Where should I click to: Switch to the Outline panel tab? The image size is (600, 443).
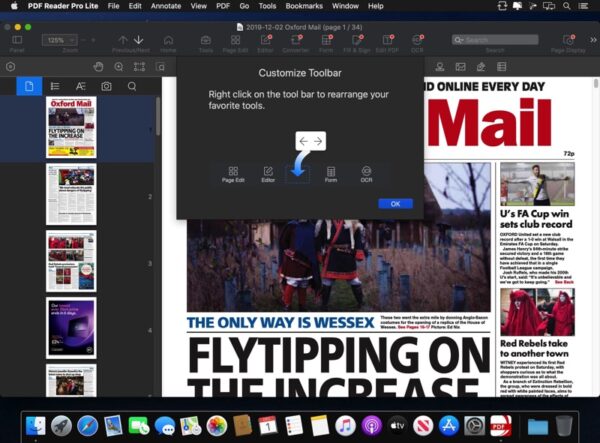coord(55,86)
